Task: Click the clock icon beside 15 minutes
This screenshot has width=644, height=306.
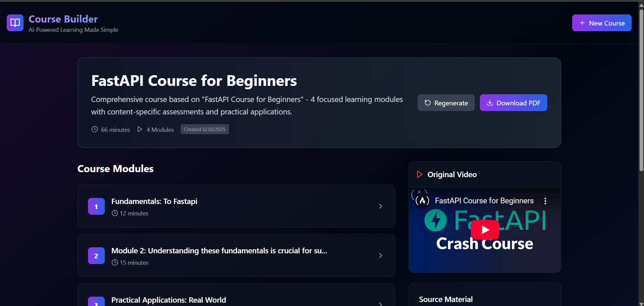Action: point(115,262)
